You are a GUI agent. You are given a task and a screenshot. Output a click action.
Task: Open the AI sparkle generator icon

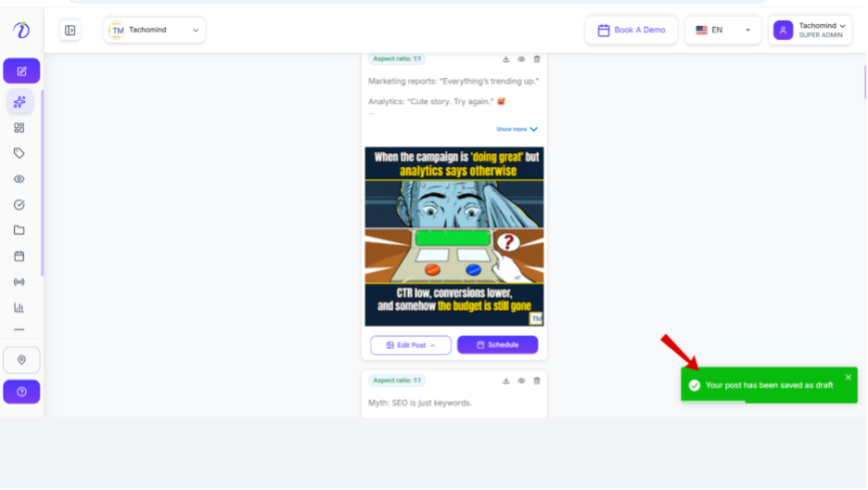click(19, 102)
